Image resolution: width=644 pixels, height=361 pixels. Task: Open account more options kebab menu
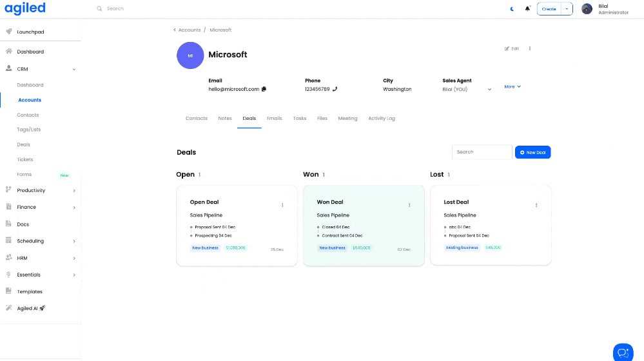pyautogui.click(x=530, y=48)
